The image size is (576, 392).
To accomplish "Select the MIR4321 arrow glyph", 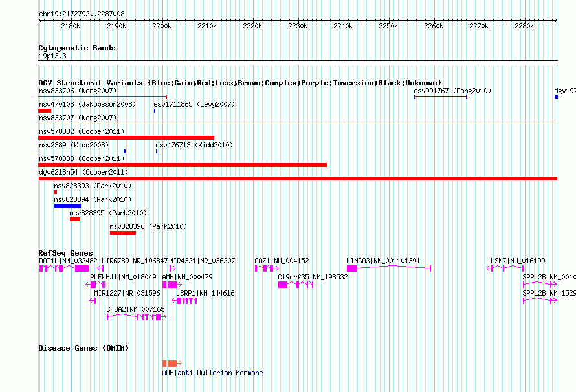I will coord(173,268).
